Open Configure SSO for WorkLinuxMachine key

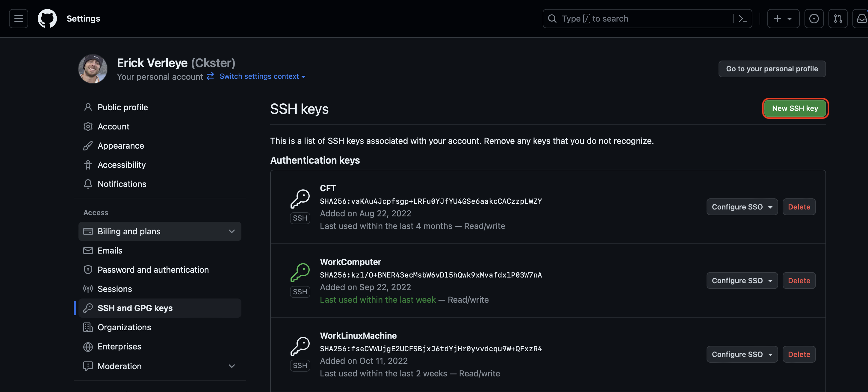pos(742,354)
